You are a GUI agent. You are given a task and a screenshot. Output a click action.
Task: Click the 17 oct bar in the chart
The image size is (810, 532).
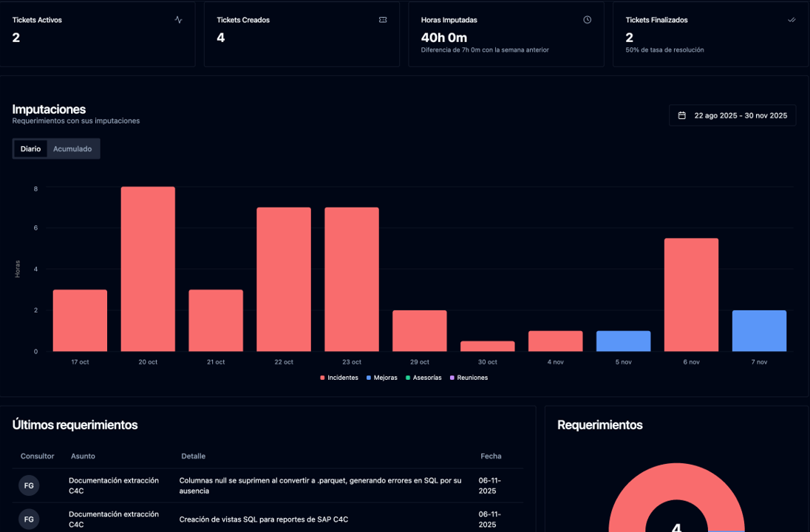[x=80, y=321]
